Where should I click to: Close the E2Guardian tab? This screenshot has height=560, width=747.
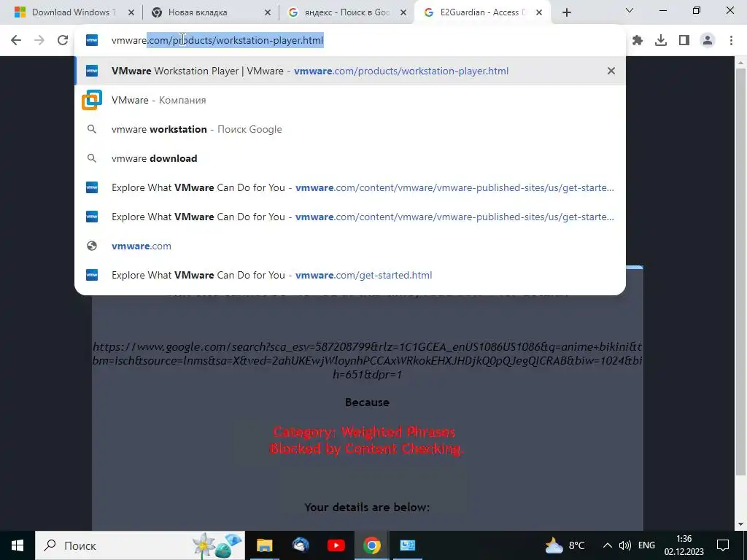539,12
